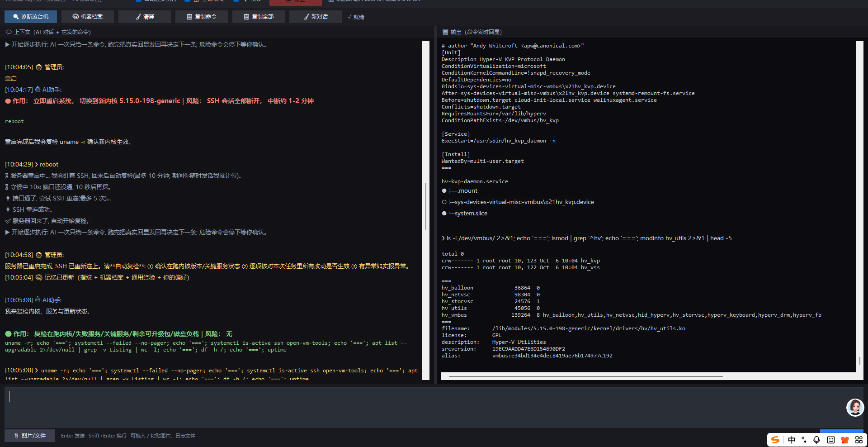Viewport: 868px width, 447px height.
Task: Click the 图片/文件 attachment button
Action: tap(30, 436)
